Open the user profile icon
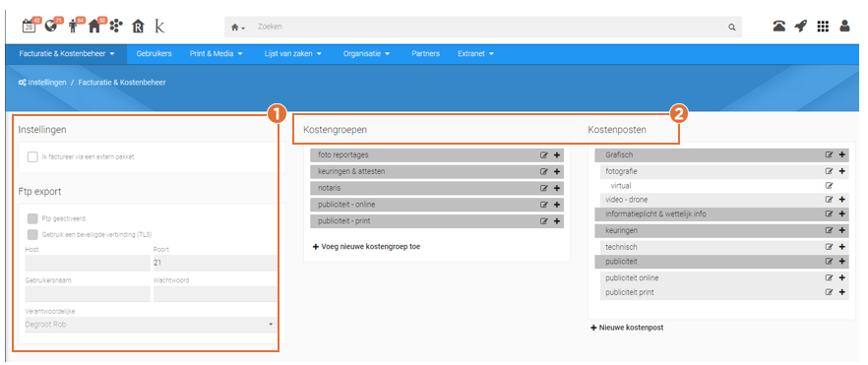This screenshot has width=868, height=365. (844, 26)
